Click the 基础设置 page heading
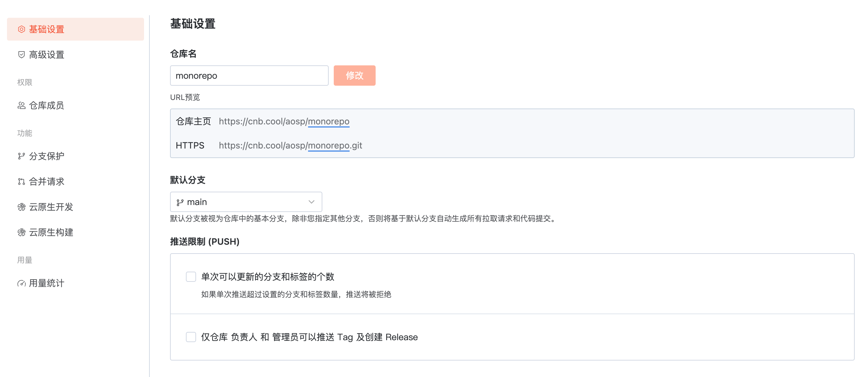The image size is (868, 377). pos(193,24)
